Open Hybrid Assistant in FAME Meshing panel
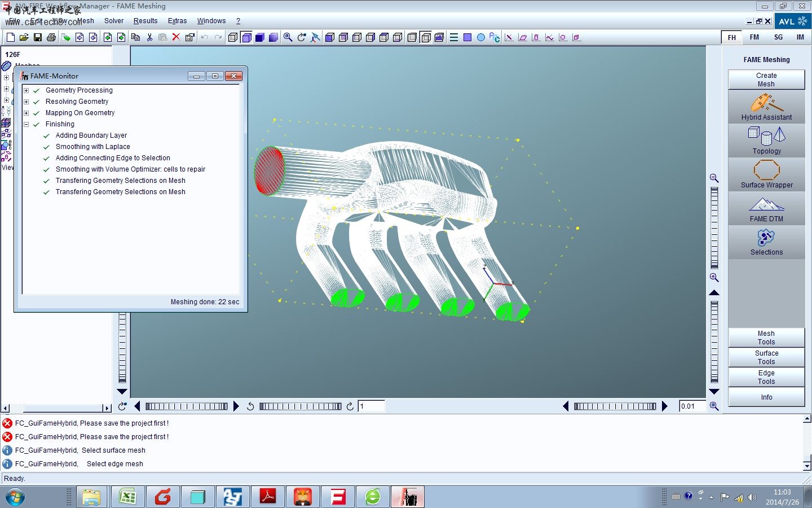The width and height of the screenshot is (812, 508). [x=766, y=107]
